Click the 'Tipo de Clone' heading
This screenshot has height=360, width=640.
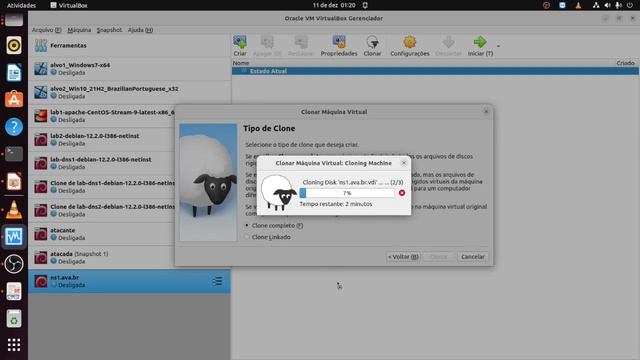[x=269, y=128]
